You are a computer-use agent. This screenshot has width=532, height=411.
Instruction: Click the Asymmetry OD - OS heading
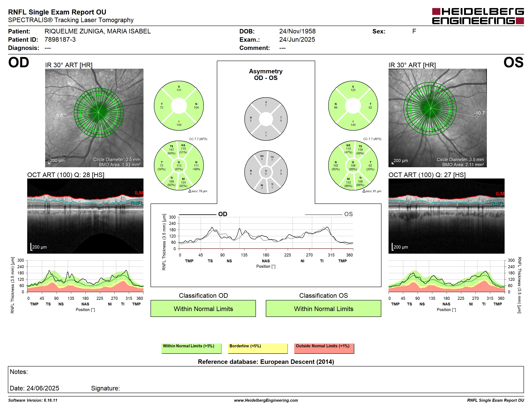pyautogui.click(x=266, y=75)
